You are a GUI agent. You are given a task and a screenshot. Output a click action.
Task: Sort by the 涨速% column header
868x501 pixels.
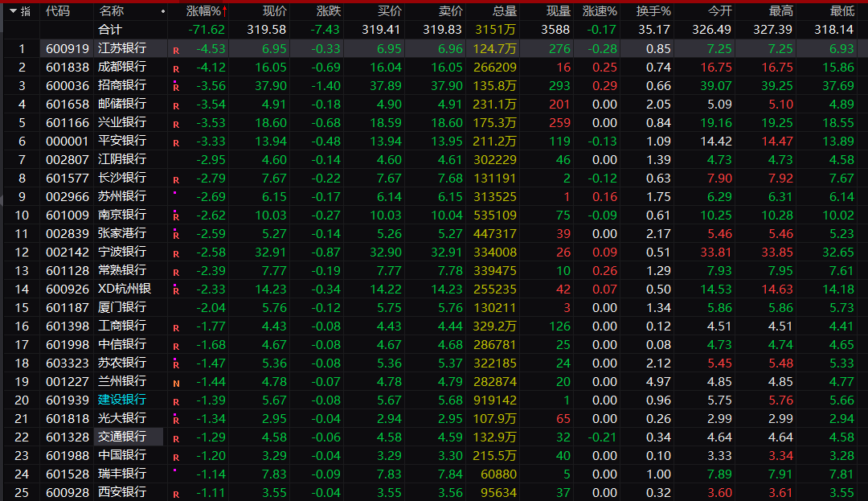pyautogui.click(x=600, y=11)
